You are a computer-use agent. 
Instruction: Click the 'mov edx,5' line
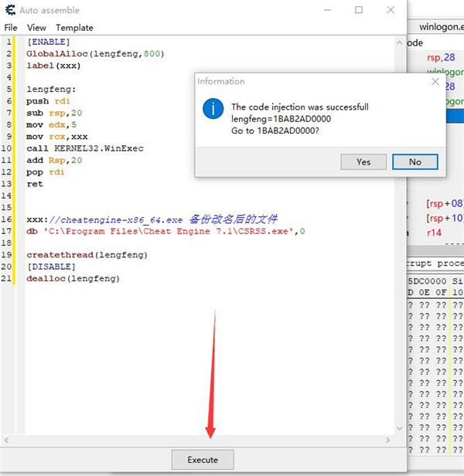point(51,124)
